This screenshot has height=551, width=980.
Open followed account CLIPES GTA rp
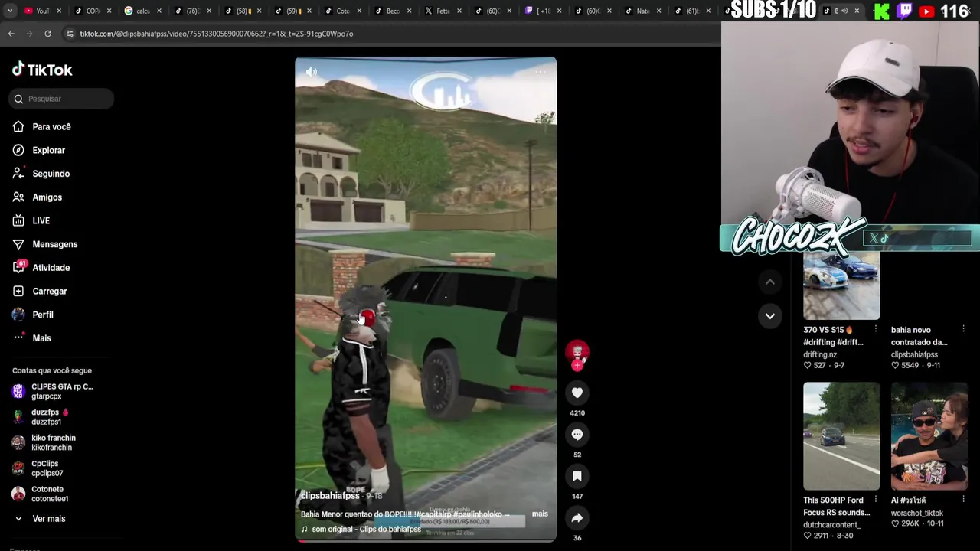(53, 391)
